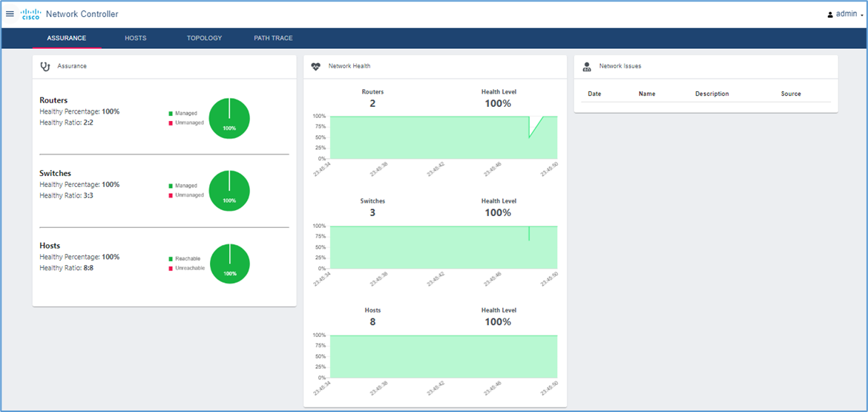Open the Topology tab
Viewport: 868px width, 412px height.
click(204, 38)
